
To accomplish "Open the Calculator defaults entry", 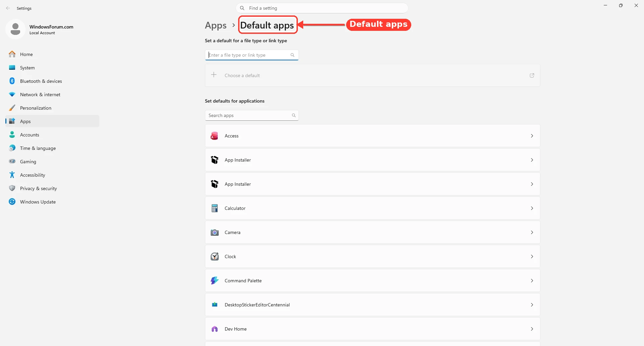I will point(373,208).
